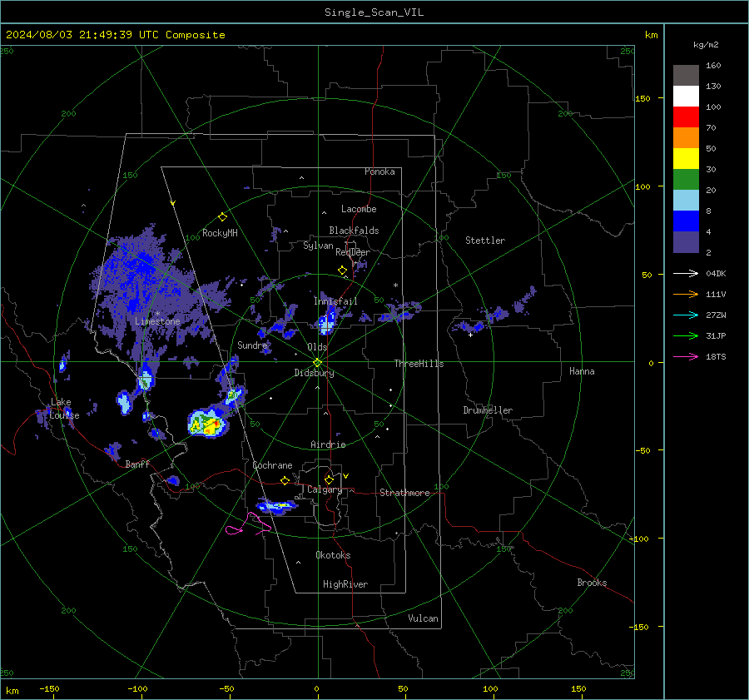Click the cyan 27ZW arrow legend icon
Screen dimensions: 749x700
[686, 315]
